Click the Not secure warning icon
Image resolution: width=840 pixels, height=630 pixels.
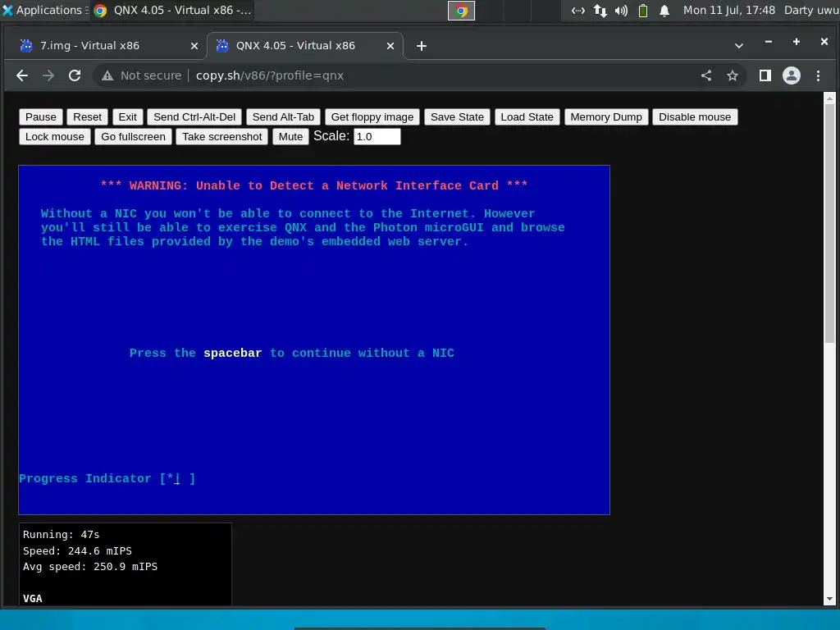point(107,75)
